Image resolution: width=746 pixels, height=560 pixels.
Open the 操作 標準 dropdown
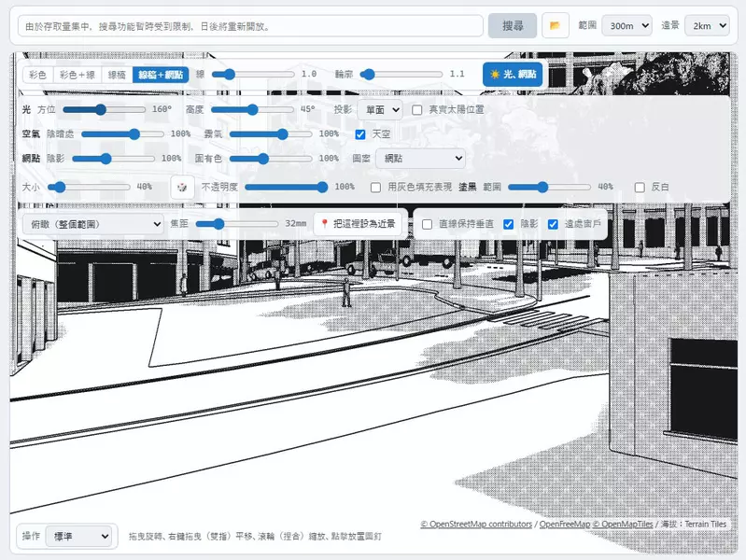78,537
